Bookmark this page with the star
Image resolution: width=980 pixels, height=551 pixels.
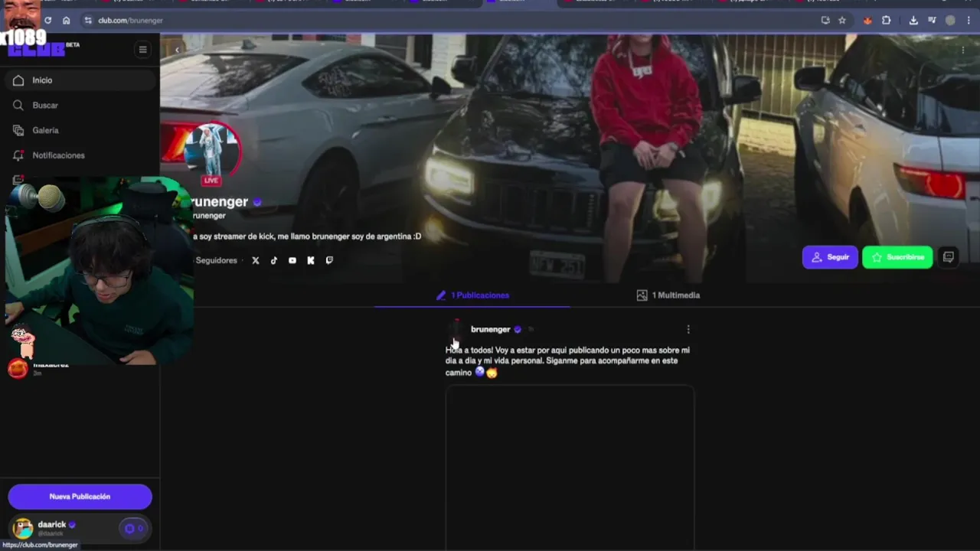[842, 21]
